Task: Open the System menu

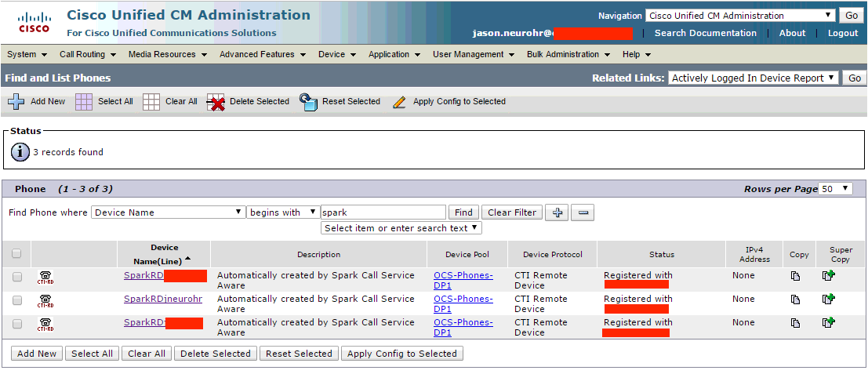Action: tap(27, 54)
